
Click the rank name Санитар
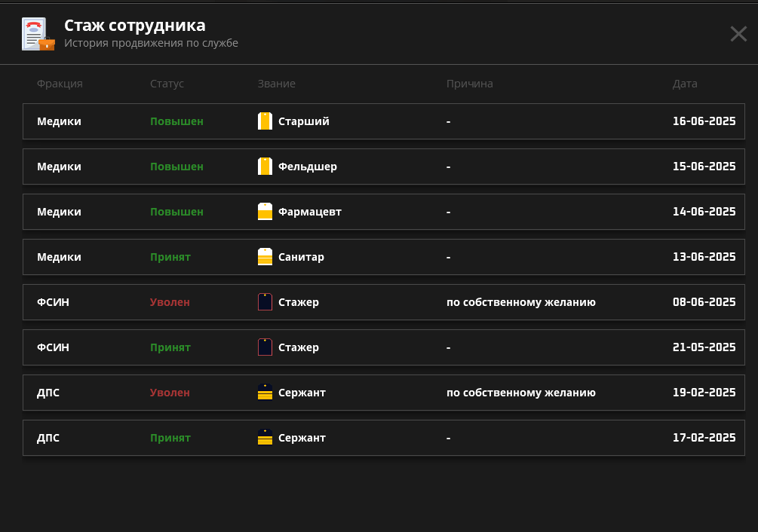[x=301, y=257]
